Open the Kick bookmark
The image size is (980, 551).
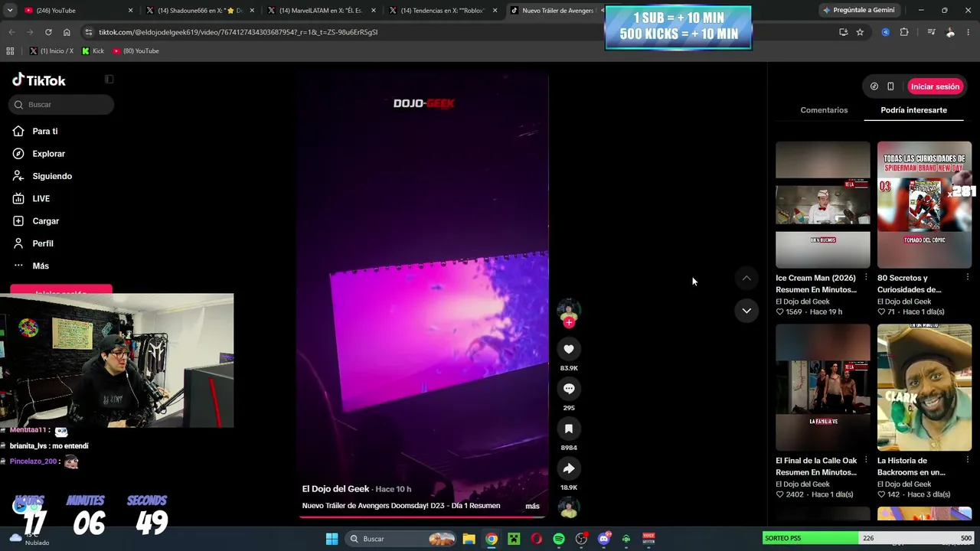93,51
